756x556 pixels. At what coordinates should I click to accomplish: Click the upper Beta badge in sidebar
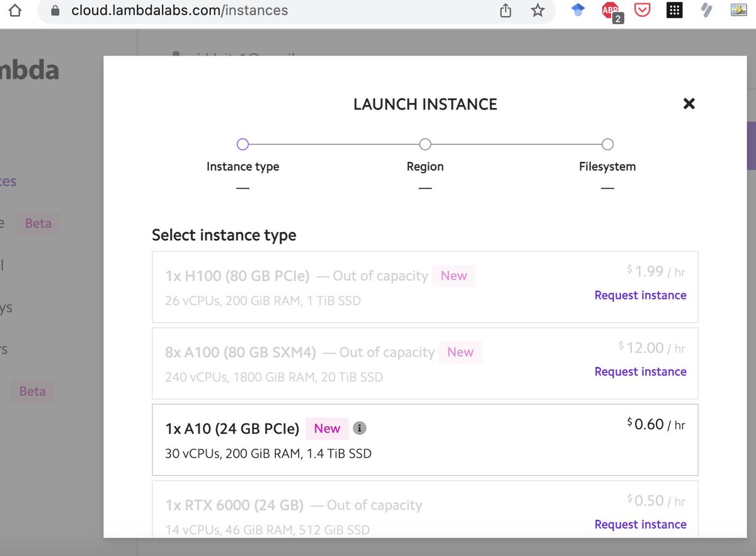38,223
